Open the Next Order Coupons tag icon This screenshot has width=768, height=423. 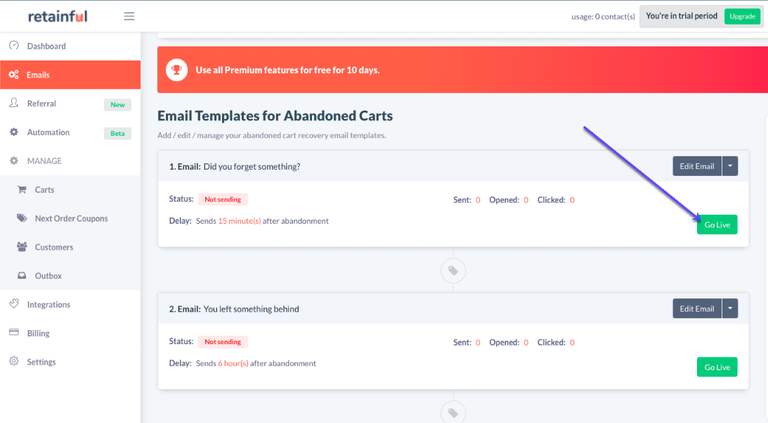coord(22,218)
